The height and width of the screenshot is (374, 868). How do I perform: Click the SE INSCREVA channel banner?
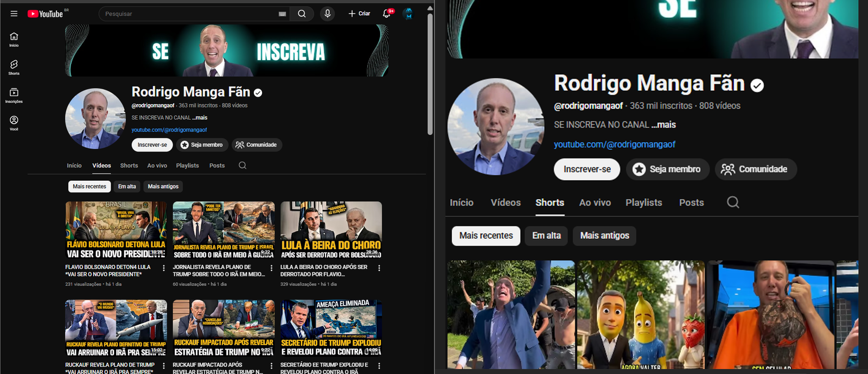(227, 50)
